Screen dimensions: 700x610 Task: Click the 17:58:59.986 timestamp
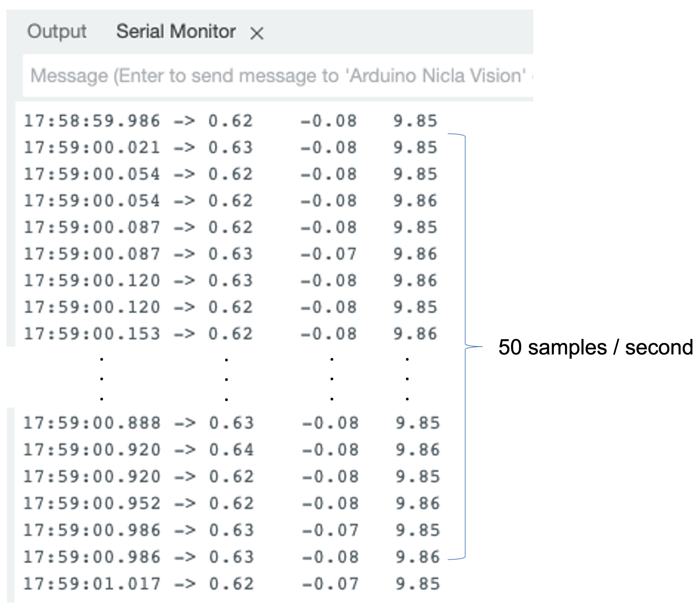point(92,121)
